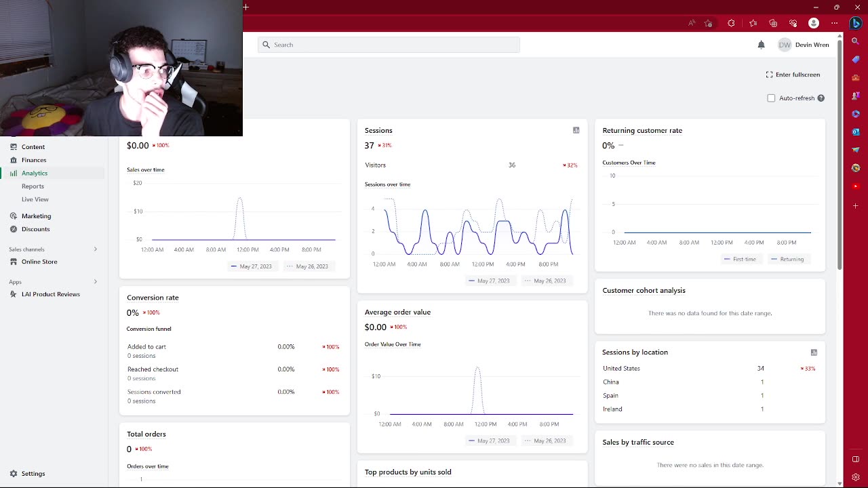Open the browser Favorites list icon
This screenshot has width=868, height=488.
(753, 23)
